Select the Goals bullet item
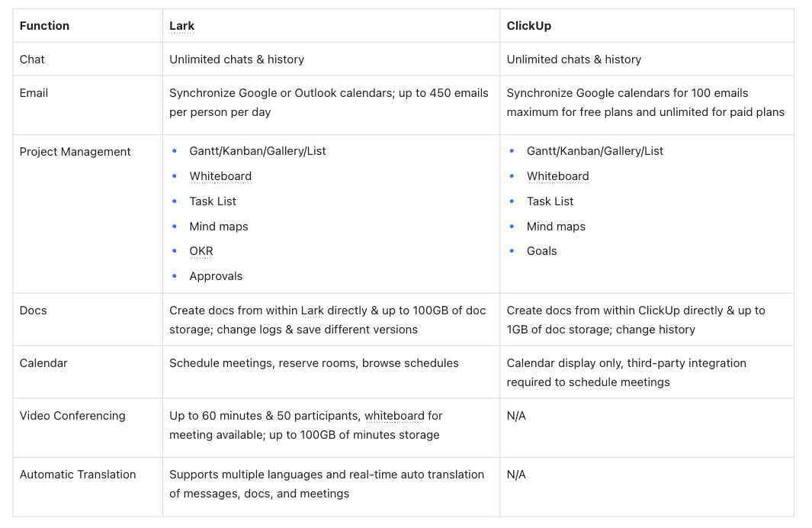The width and height of the screenshot is (812, 528). coord(541,251)
